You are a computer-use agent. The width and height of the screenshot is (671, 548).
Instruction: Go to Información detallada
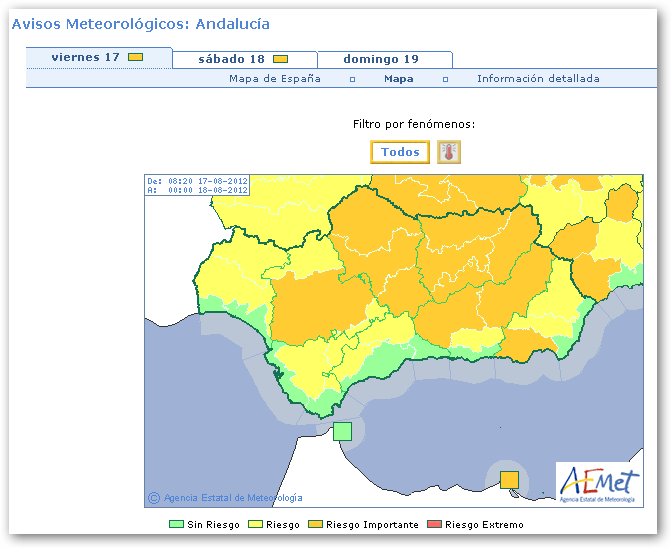(x=538, y=79)
